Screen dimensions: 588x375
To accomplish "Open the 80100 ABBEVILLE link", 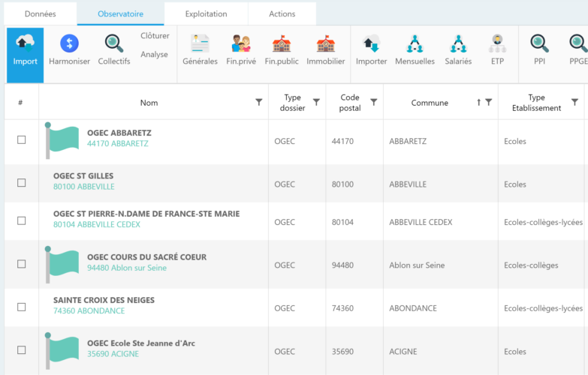I will point(84,187).
